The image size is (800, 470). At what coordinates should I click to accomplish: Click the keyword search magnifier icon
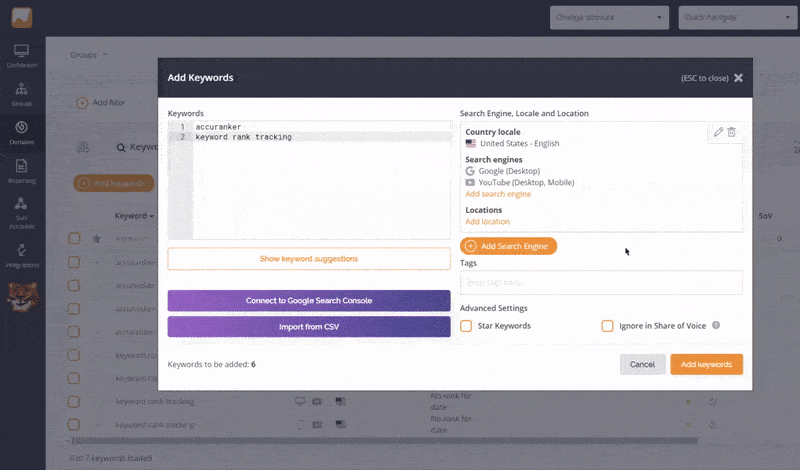[x=121, y=148]
